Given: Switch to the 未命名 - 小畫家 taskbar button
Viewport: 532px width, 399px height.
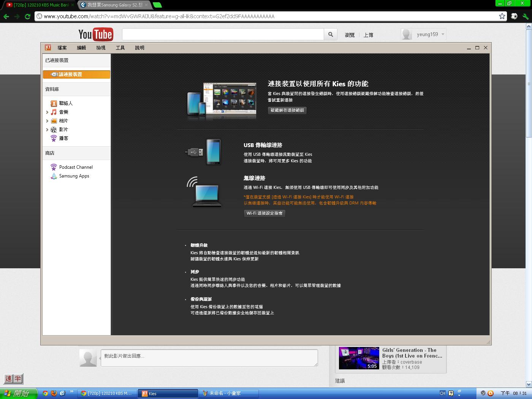Looking at the screenshot, I should [x=229, y=393].
